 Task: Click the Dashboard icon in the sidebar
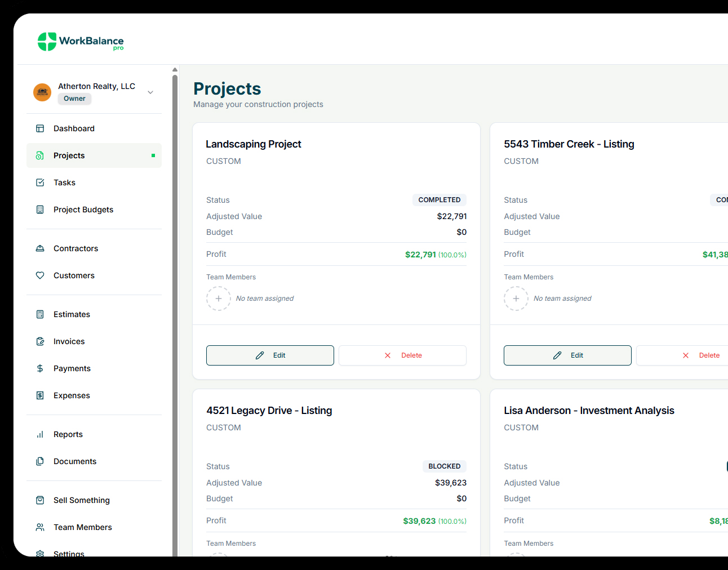click(40, 128)
